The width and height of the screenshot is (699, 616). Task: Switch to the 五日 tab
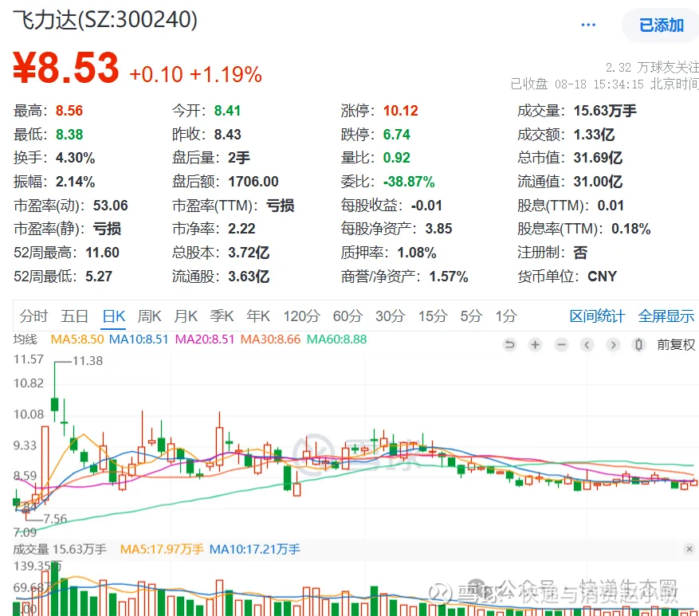tap(74, 316)
